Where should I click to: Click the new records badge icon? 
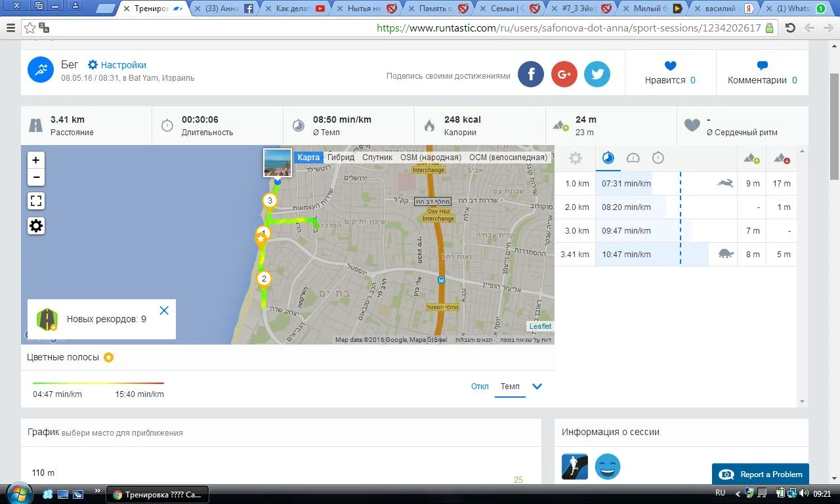pyautogui.click(x=47, y=320)
